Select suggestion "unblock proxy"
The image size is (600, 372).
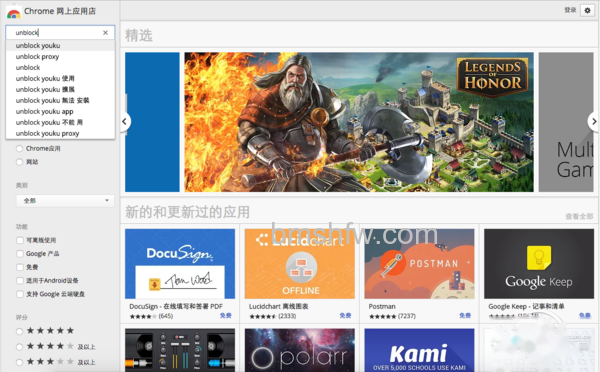click(60, 57)
